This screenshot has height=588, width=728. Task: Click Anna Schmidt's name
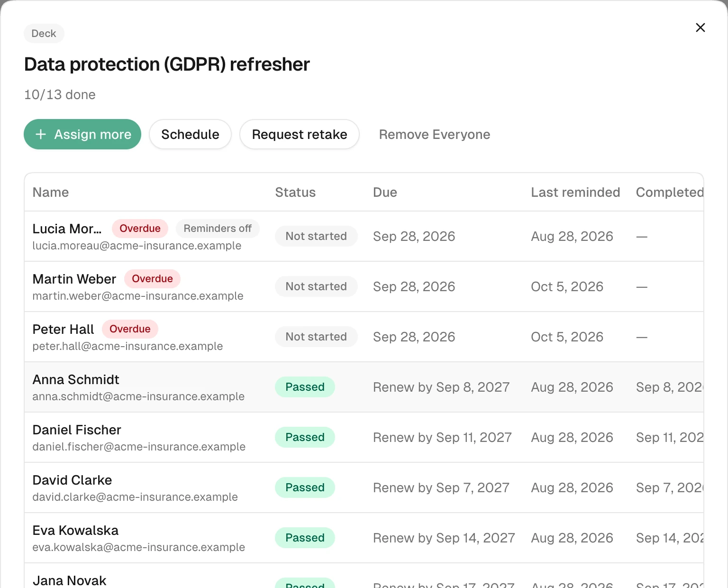pos(76,379)
